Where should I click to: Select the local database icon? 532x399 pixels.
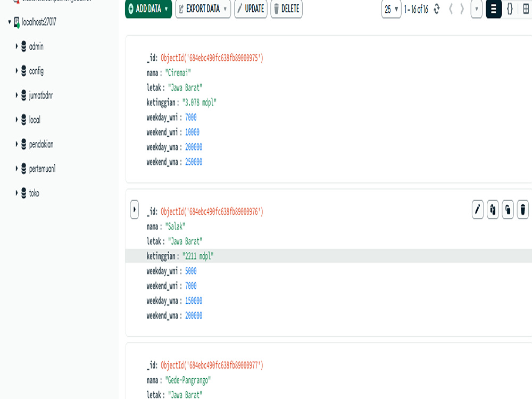(24, 119)
